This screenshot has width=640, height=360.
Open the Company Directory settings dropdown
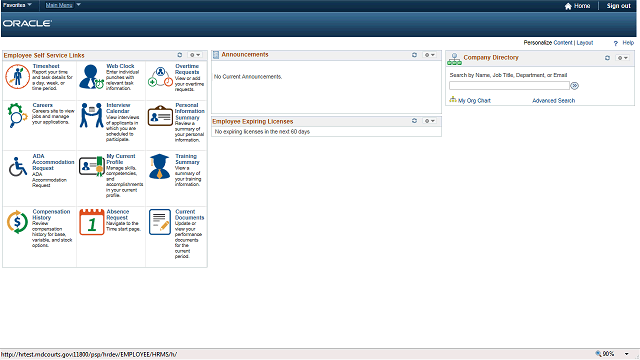point(622,58)
